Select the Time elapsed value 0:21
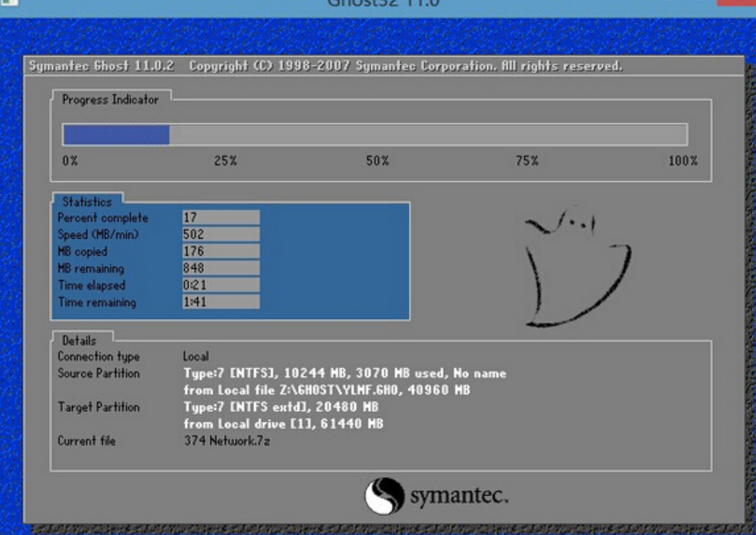756x535 pixels. [221, 285]
